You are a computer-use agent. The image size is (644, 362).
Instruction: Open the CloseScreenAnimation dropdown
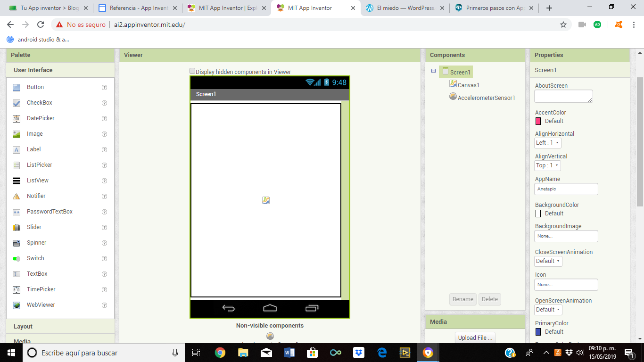(x=548, y=261)
